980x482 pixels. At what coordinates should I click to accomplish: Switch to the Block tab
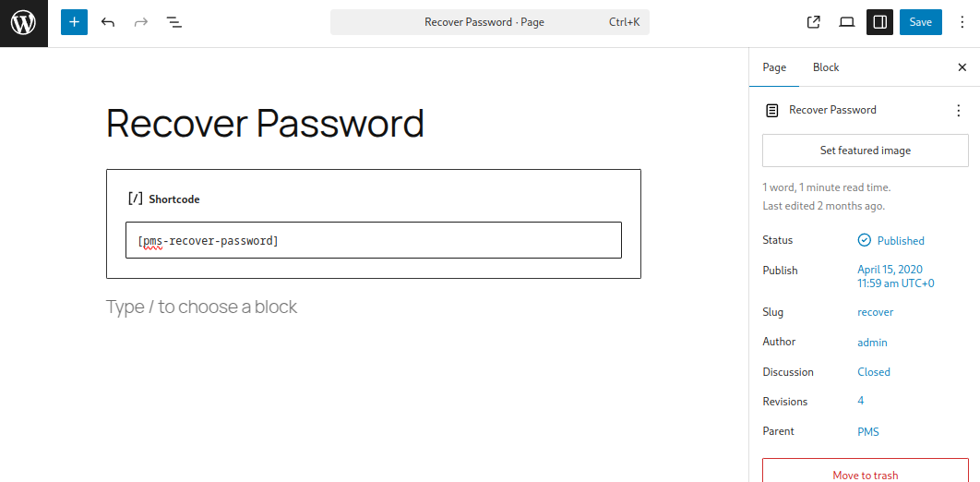[x=826, y=67]
